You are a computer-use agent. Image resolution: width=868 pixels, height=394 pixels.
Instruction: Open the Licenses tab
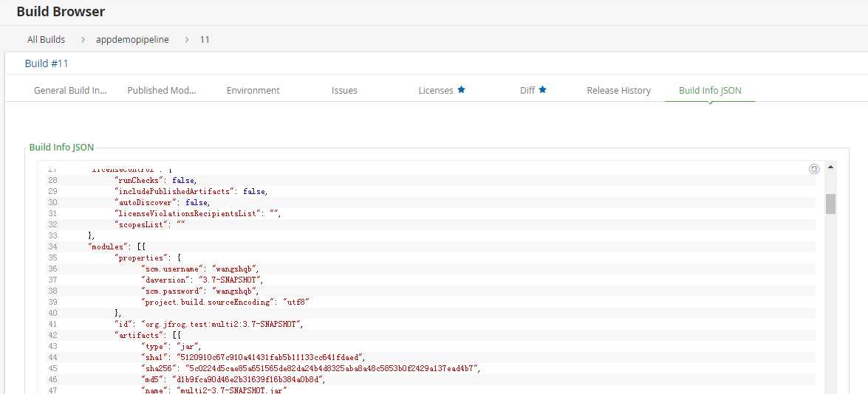[436, 90]
